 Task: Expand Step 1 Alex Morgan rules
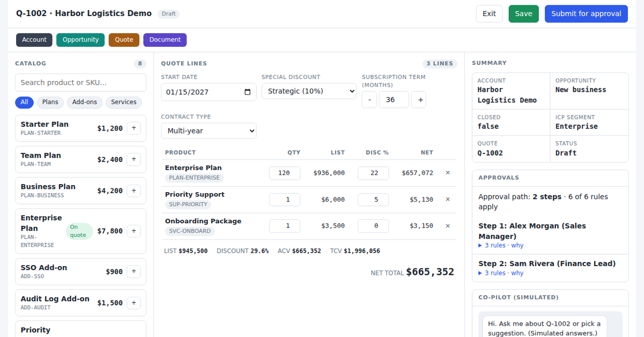click(501, 245)
